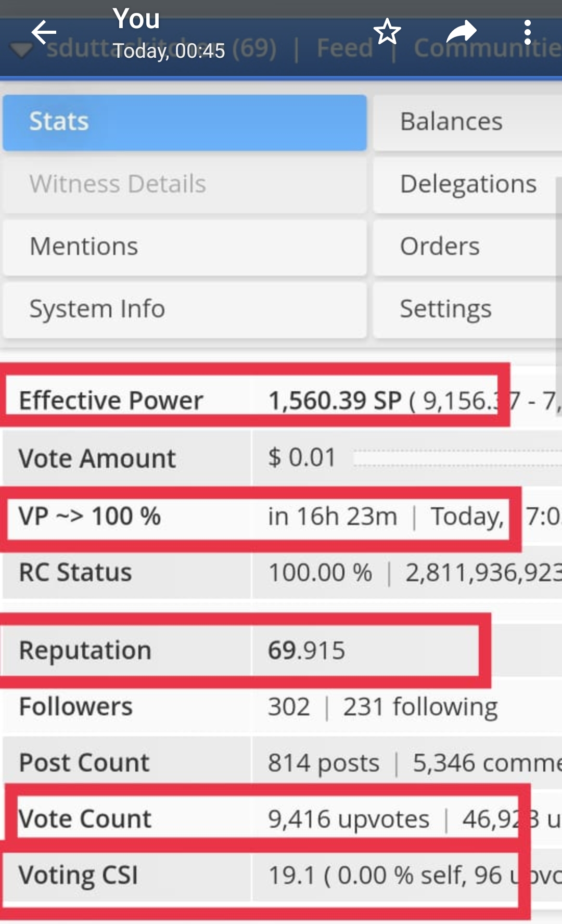
Task: Open the three-dot more options menu
Action: tap(527, 32)
